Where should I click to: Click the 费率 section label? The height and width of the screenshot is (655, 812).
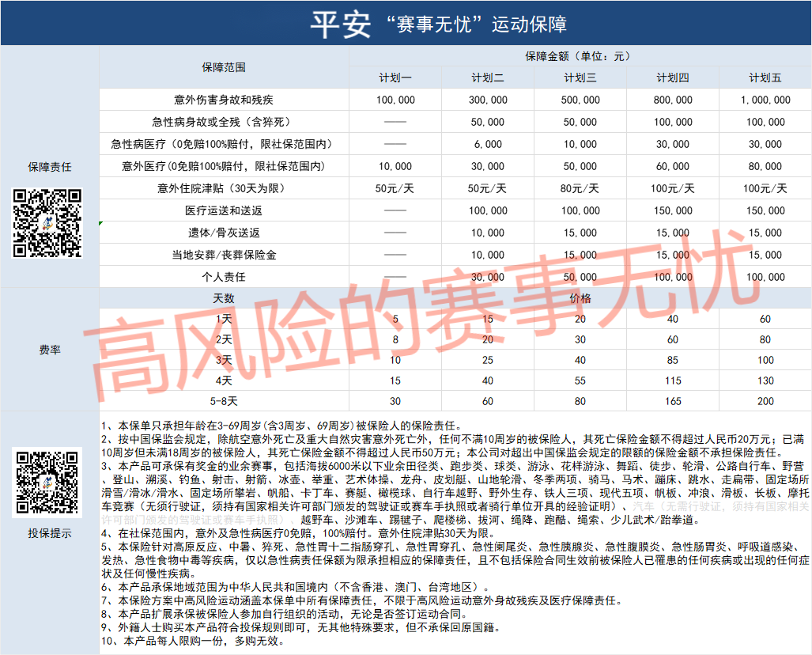[x=50, y=350]
